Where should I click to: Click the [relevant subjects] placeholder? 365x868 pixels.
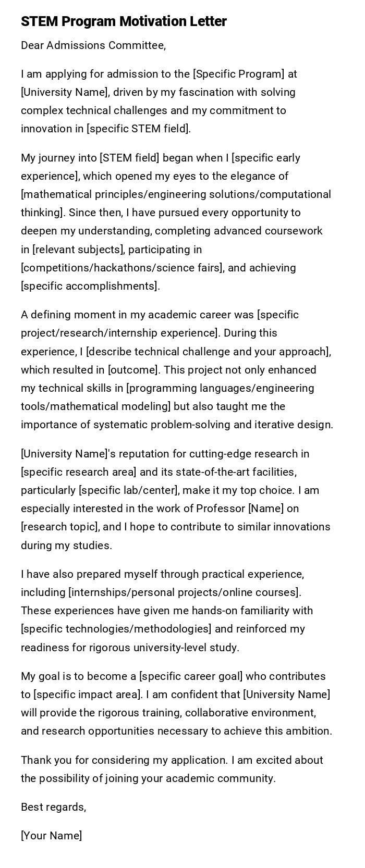click(78, 250)
